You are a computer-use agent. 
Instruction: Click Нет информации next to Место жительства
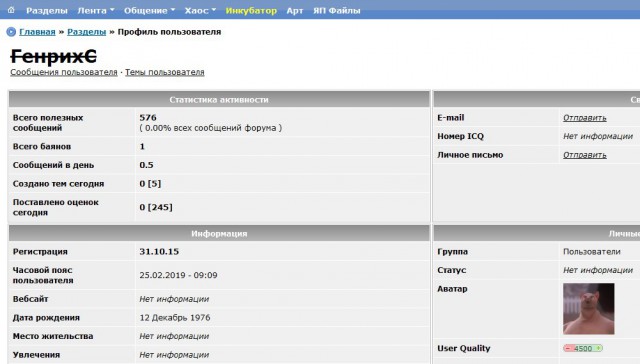click(174, 336)
